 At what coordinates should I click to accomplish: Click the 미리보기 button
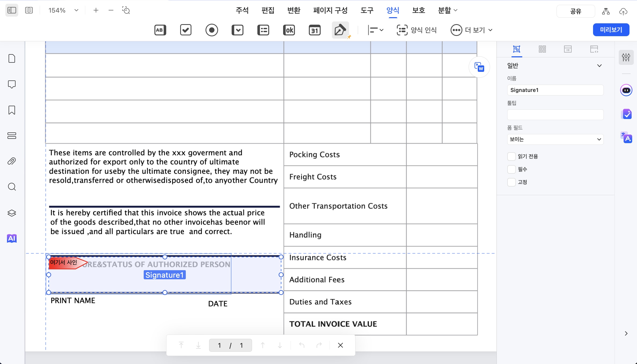pyautogui.click(x=611, y=30)
